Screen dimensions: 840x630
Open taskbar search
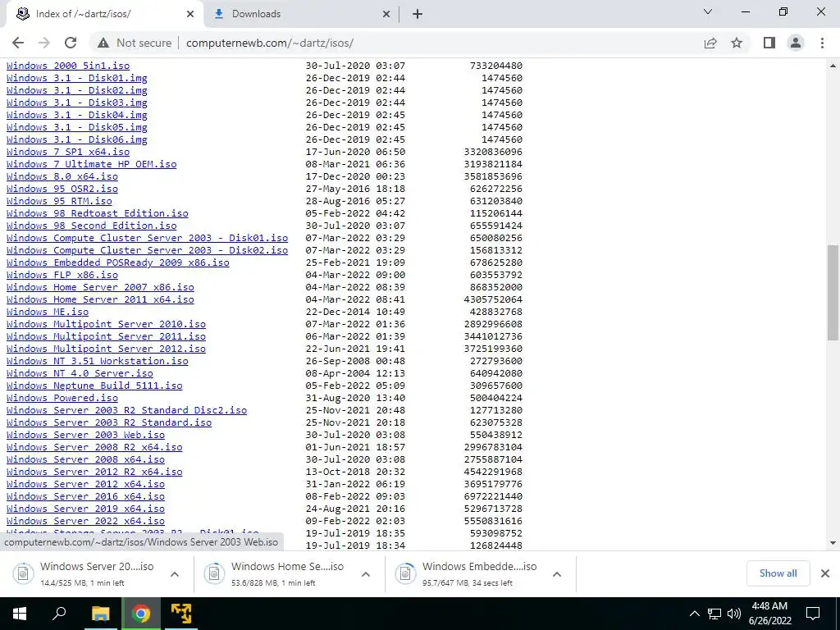pyautogui.click(x=59, y=614)
